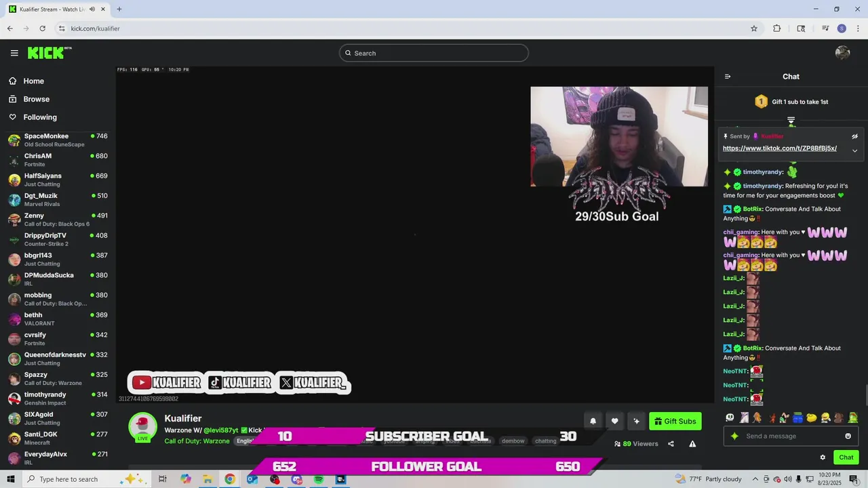The height and width of the screenshot is (488, 868).
Task: Open Spotify from the taskbar
Action: [319, 479]
